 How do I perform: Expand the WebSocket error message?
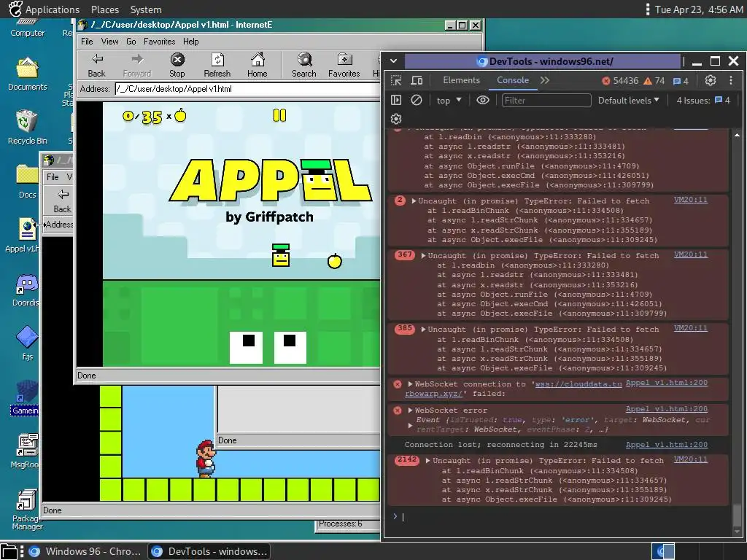(x=410, y=410)
